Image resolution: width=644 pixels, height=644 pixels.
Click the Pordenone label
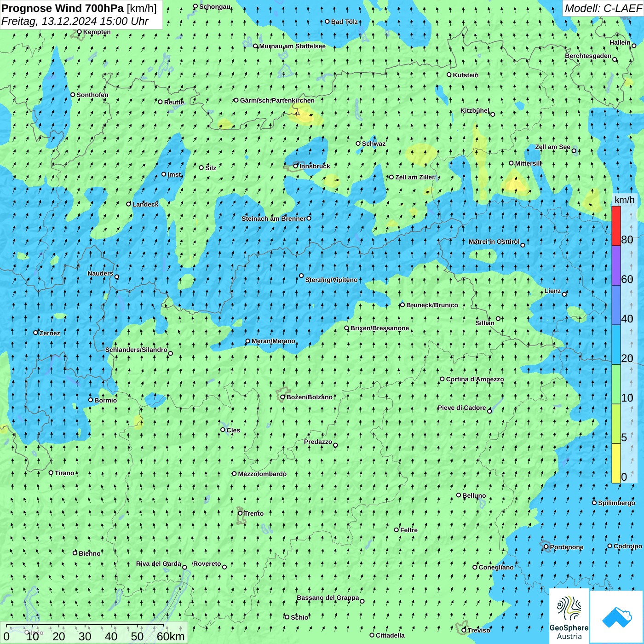567,547
